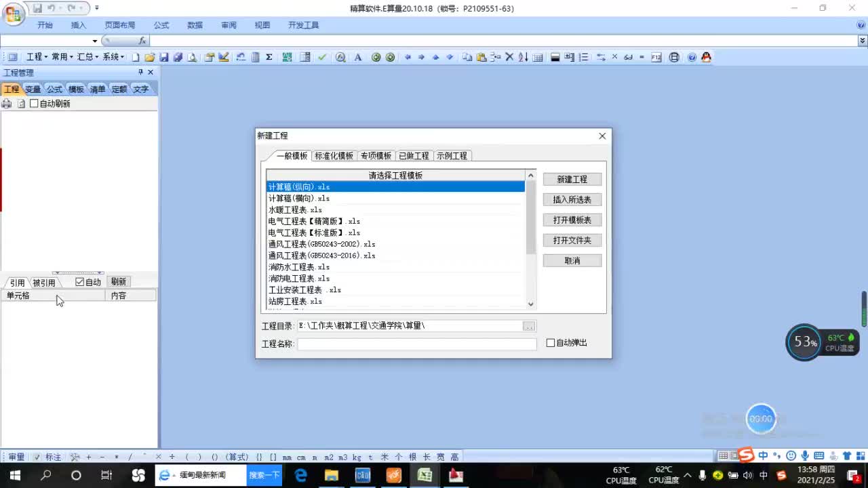Click the fx insert function icon

(x=142, y=41)
